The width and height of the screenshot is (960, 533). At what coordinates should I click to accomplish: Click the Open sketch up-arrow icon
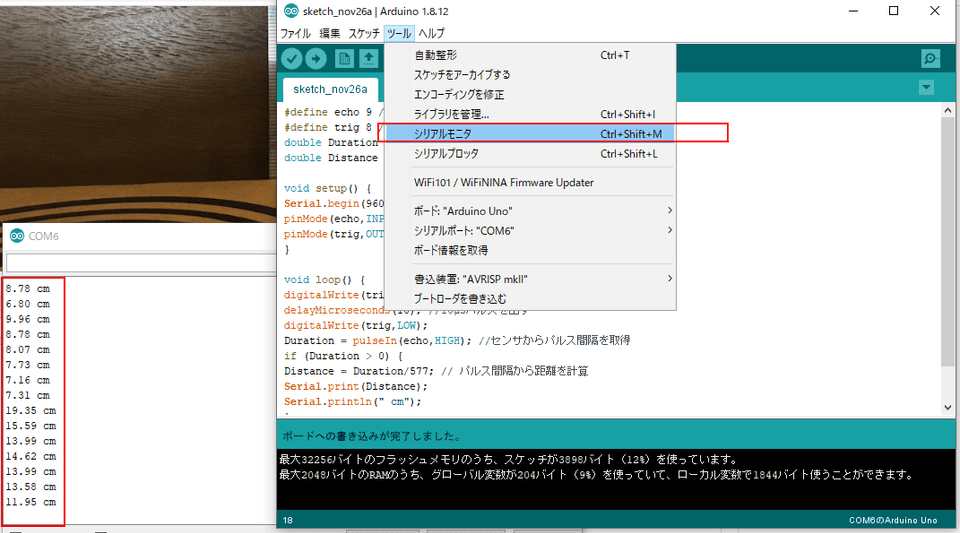[368, 59]
